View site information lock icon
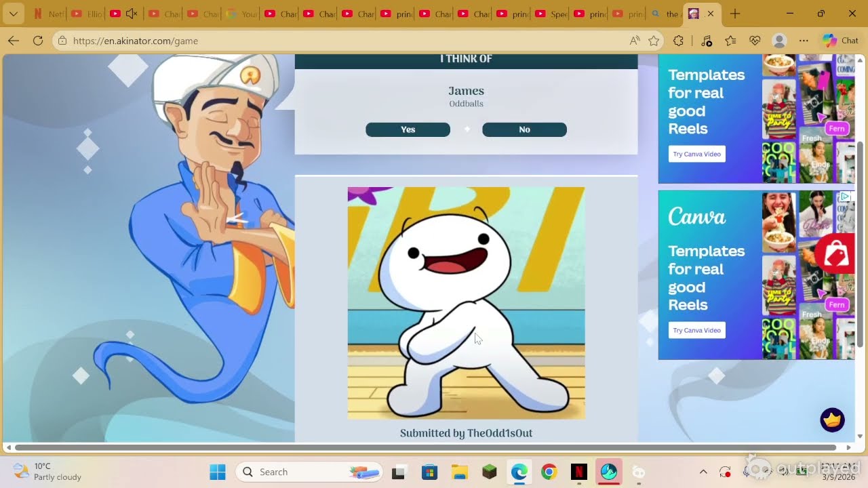Image resolution: width=868 pixels, height=488 pixels. click(62, 41)
